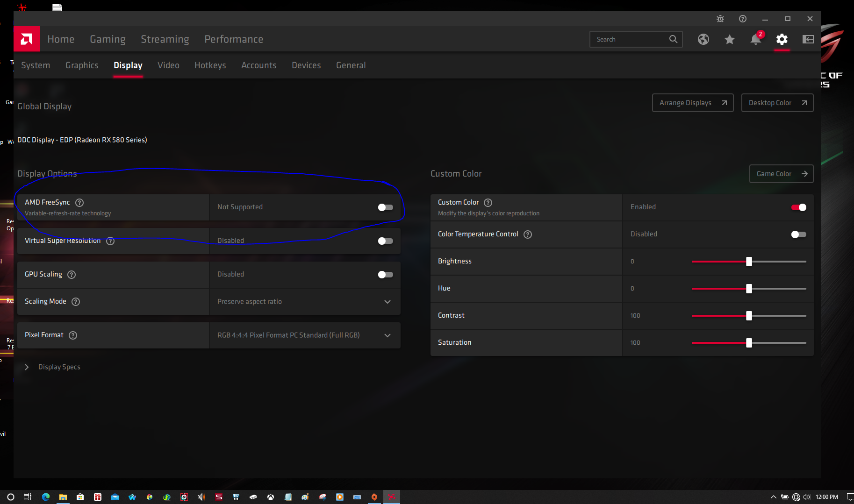Viewport: 854px width, 504px height.
Task: Click the Pixel Format help icon
Action: tap(73, 335)
